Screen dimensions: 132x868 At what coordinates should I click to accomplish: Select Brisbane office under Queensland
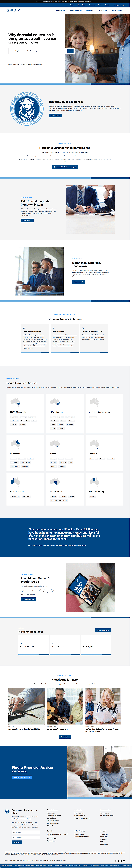22,459
